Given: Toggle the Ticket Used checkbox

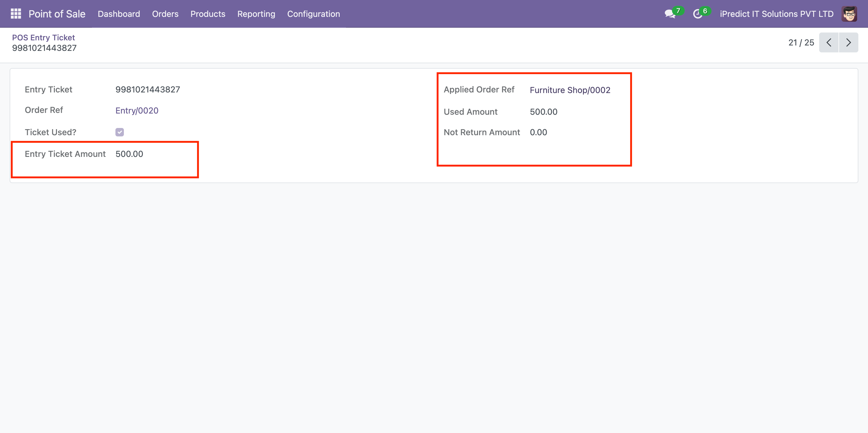Looking at the screenshot, I should coord(120,132).
